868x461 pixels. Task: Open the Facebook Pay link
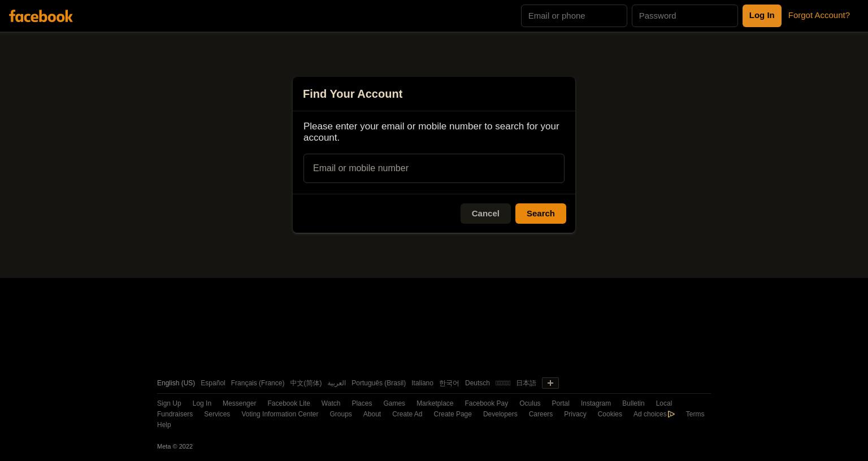[x=486, y=403]
